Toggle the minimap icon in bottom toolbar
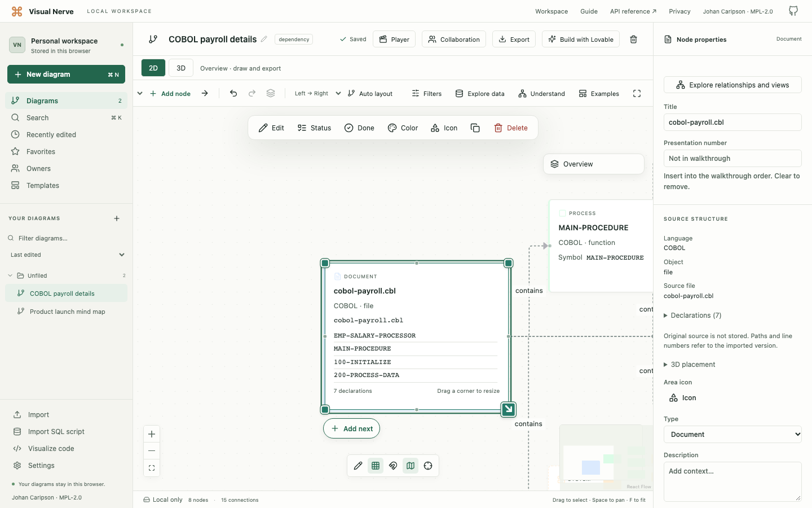Image resolution: width=812 pixels, height=508 pixels. tap(411, 466)
